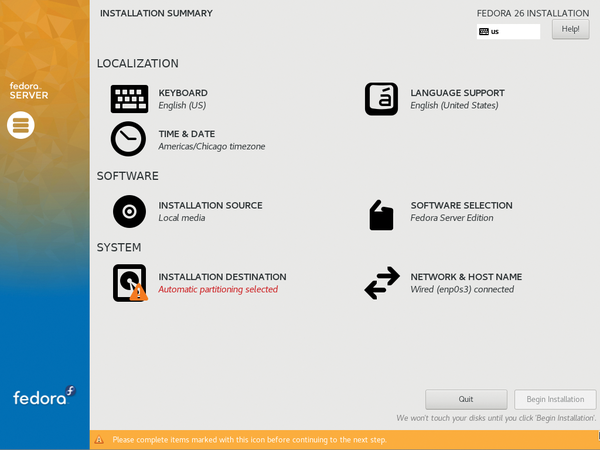Screen dimensions: 600x450
Task: Open Installation Destination via hard disk icon
Action: coord(130,283)
